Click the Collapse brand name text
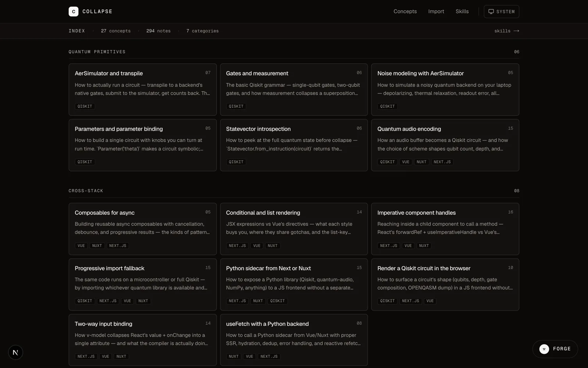588x368 pixels. pos(97,11)
